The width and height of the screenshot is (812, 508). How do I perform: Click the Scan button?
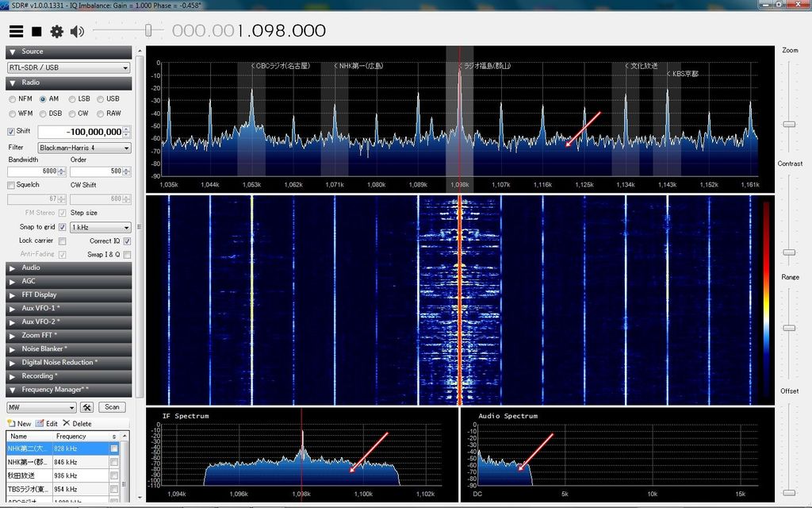click(x=112, y=407)
